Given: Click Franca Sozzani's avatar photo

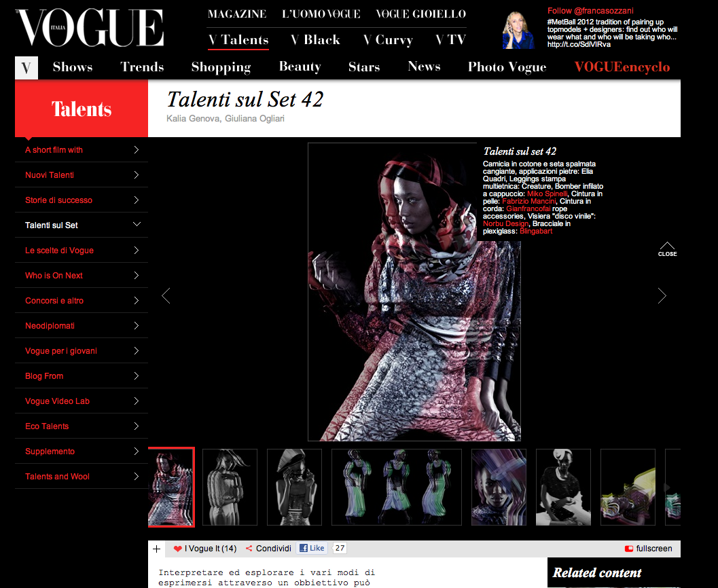Looking at the screenshot, I should (518, 30).
